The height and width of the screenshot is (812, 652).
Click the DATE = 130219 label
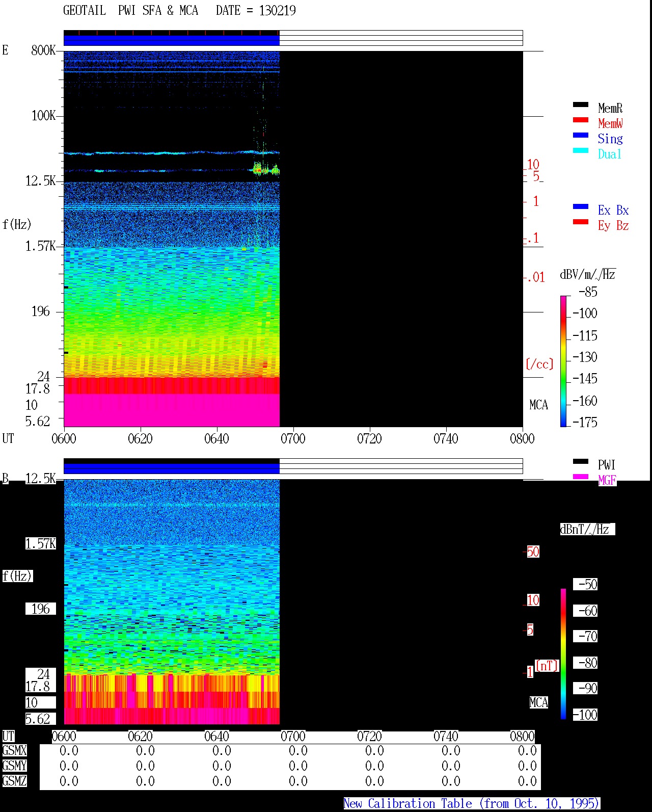(256, 11)
